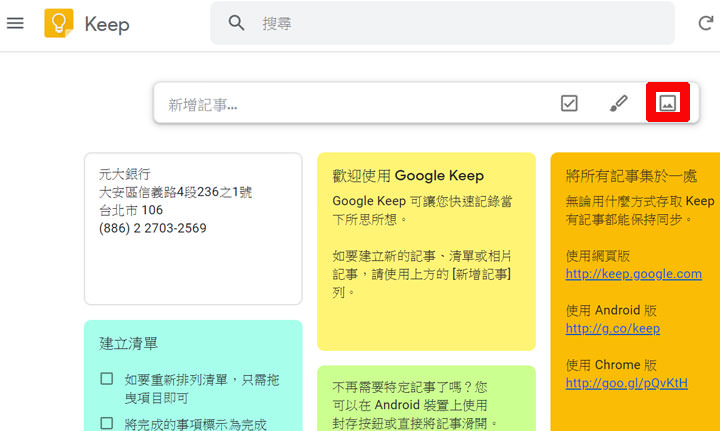The width and height of the screenshot is (720, 431).
Task: Click the 台北市 106 line
Action: point(131,210)
